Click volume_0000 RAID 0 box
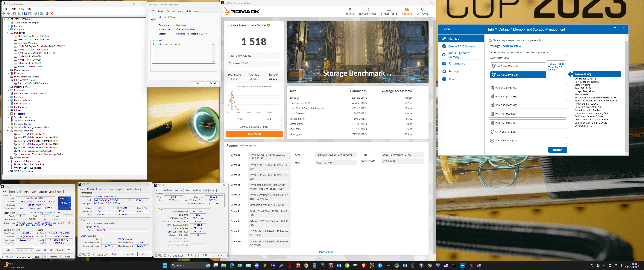This screenshot has height=270, width=644. pos(555,70)
